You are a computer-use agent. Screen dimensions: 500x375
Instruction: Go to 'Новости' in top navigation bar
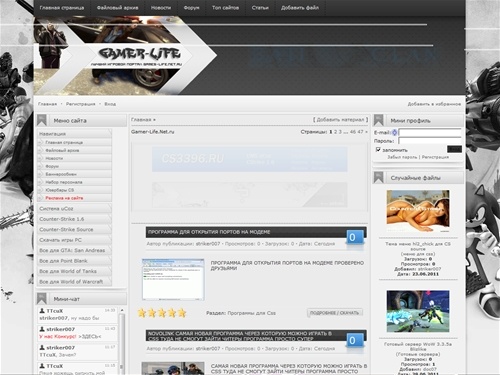click(161, 8)
